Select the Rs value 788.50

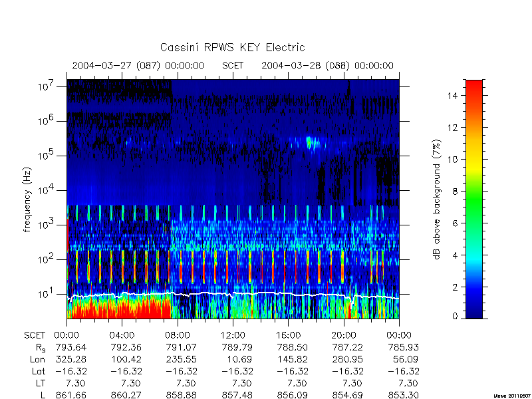[x=293, y=347]
